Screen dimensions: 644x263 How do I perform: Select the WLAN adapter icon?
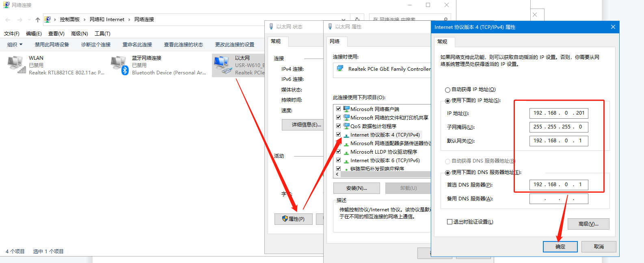[16, 65]
